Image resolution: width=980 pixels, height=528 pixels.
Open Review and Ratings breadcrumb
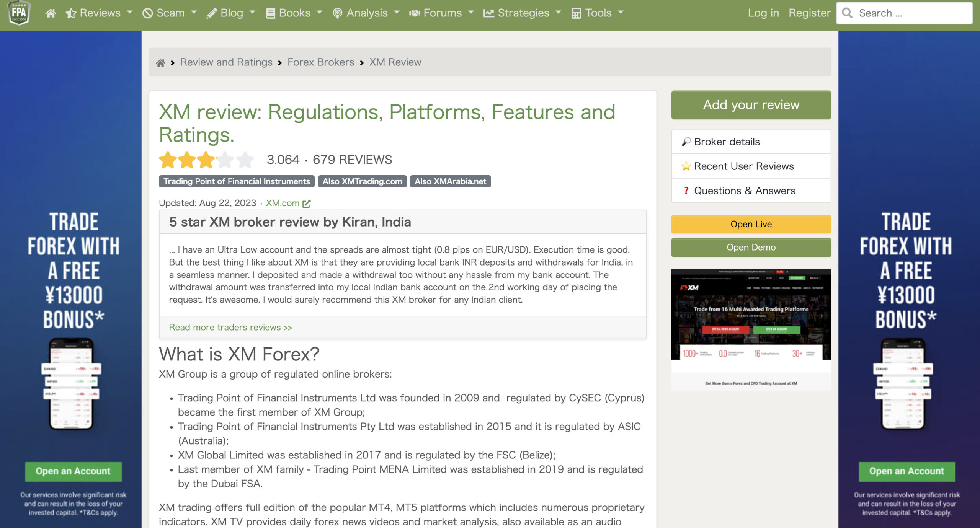click(226, 62)
